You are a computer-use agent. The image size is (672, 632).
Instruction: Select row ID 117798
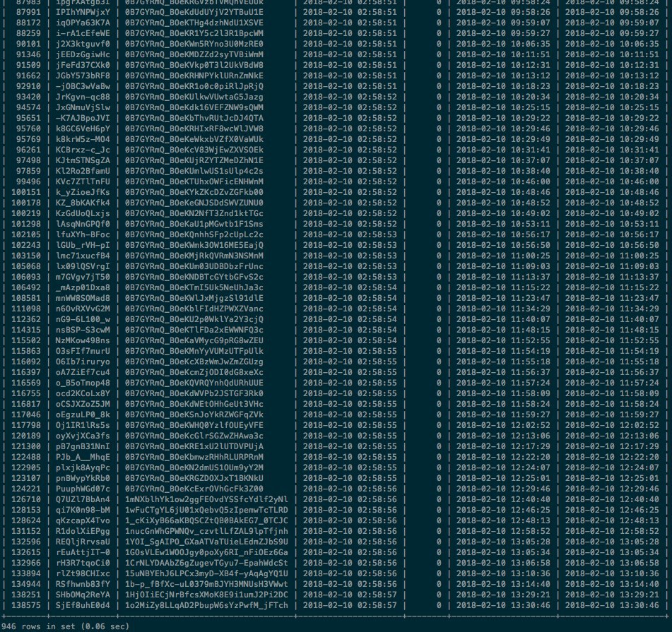[x=25, y=426]
